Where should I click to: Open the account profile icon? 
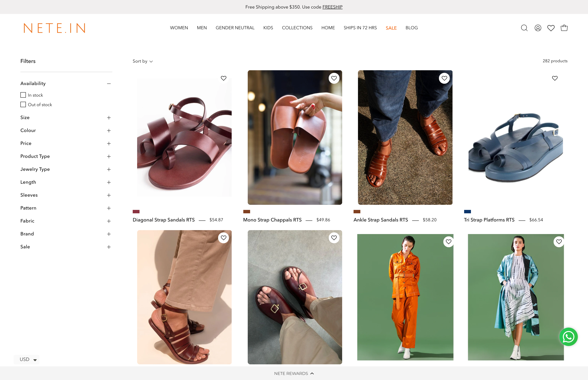538,28
